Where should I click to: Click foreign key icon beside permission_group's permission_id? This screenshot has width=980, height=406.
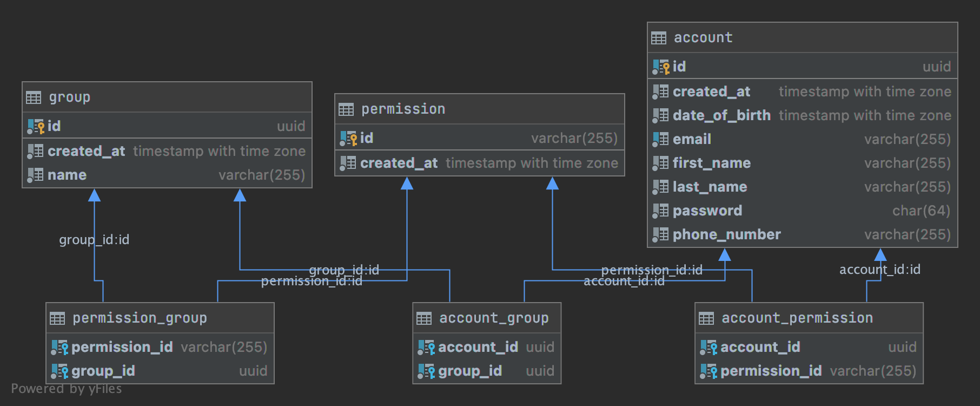pyautogui.click(x=59, y=348)
